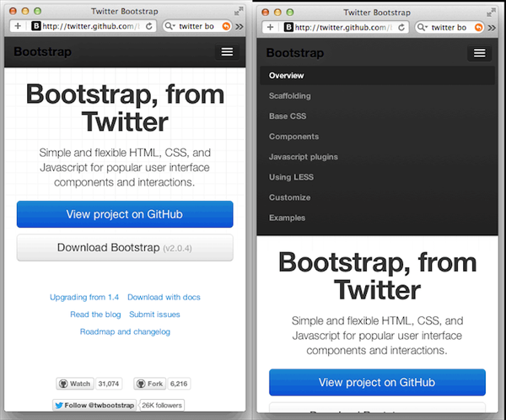Open search engine magnifier dropdown, right window
Screen dimensions: 506x420
pyautogui.click(x=423, y=28)
